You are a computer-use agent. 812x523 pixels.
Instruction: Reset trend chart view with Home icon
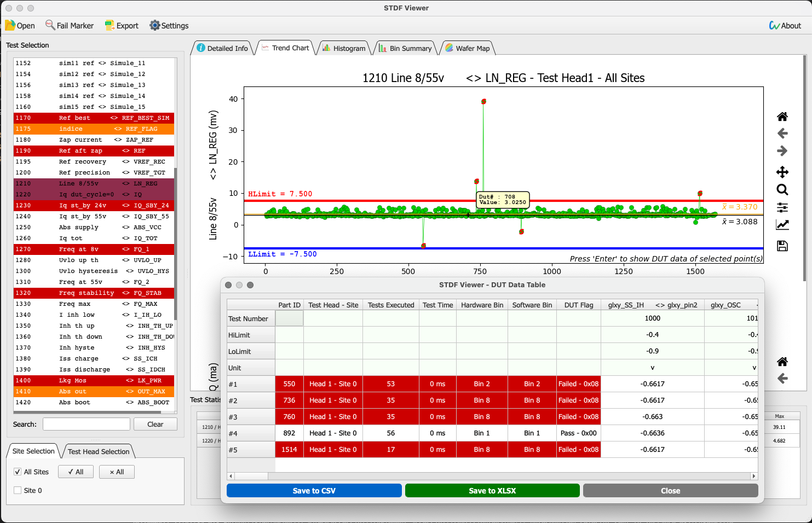click(782, 117)
